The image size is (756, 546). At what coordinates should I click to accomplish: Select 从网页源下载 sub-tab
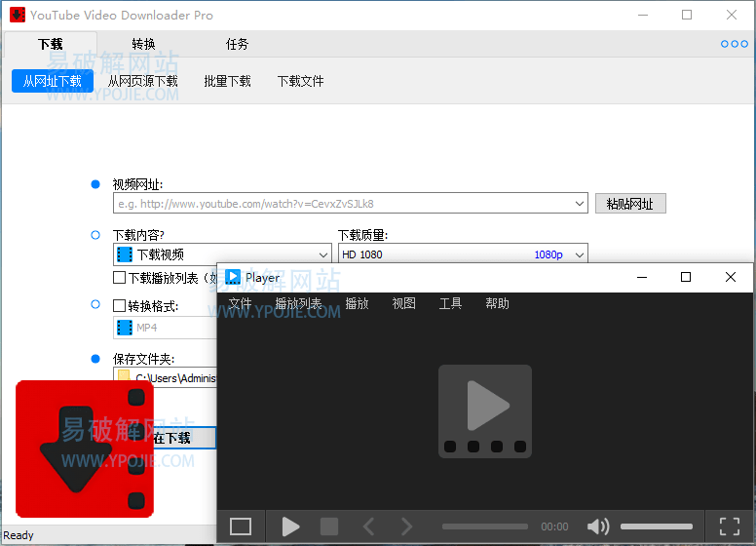142,81
